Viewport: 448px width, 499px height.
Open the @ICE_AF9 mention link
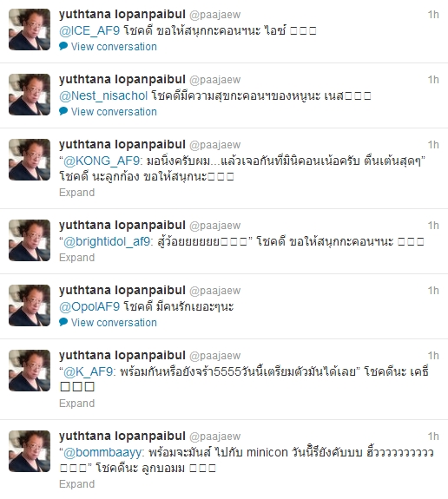coord(89,31)
